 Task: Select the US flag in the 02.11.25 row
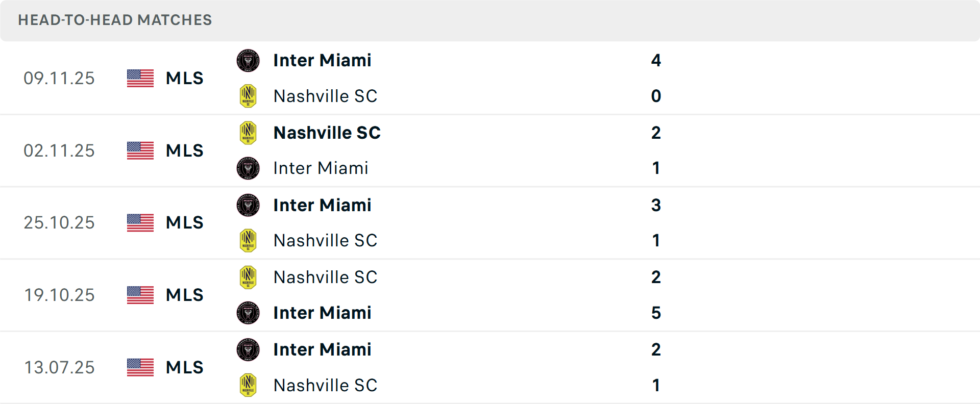[140, 150]
